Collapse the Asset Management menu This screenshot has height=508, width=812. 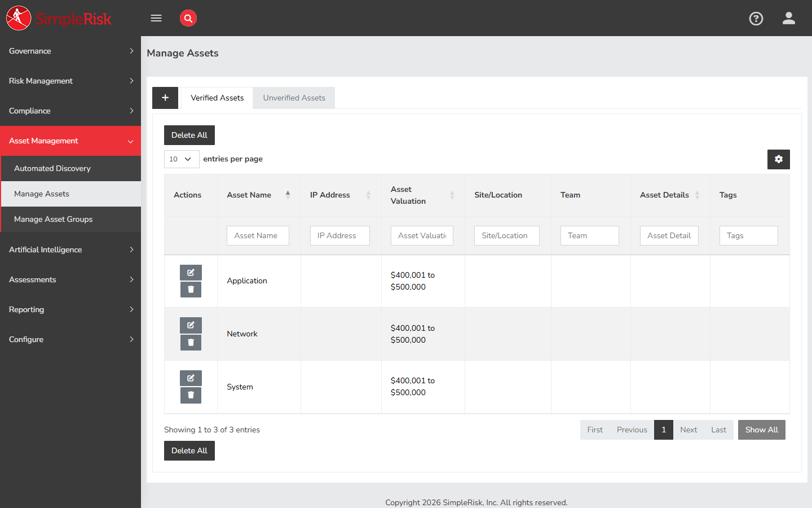click(x=70, y=141)
